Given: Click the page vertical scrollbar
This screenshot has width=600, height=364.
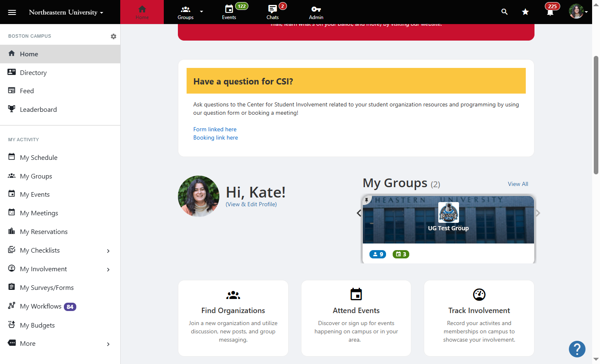Looking at the screenshot, I should [596, 115].
